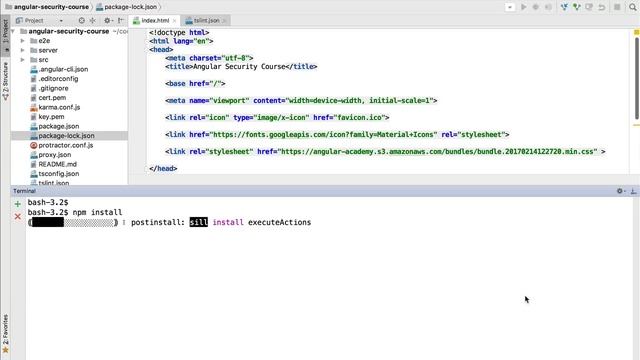Click the Terminal panel title
Image resolution: width=640 pixels, height=360 pixels.
(x=24, y=191)
